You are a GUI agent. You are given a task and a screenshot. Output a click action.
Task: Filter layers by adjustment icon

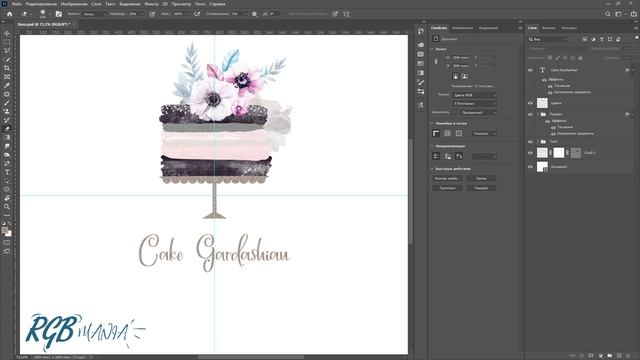[x=593, y=39]
